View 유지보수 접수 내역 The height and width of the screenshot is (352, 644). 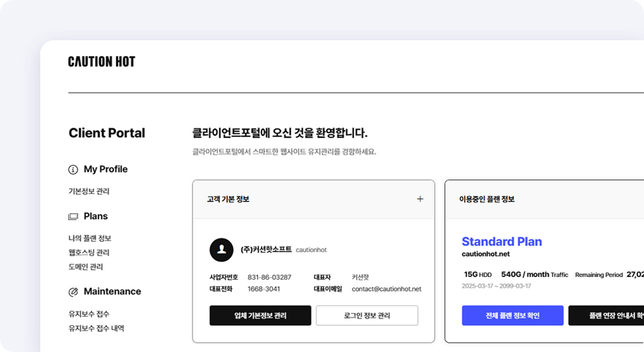coord(96,329)
